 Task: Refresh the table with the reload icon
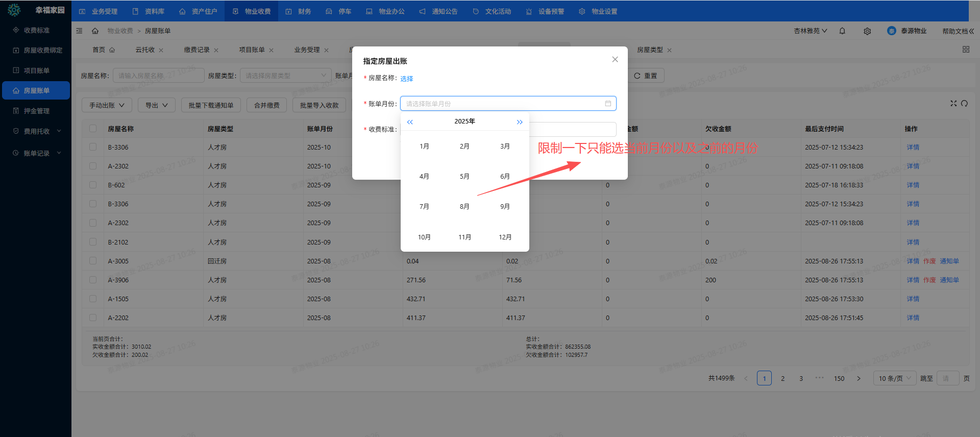click(x=964, y=103)
